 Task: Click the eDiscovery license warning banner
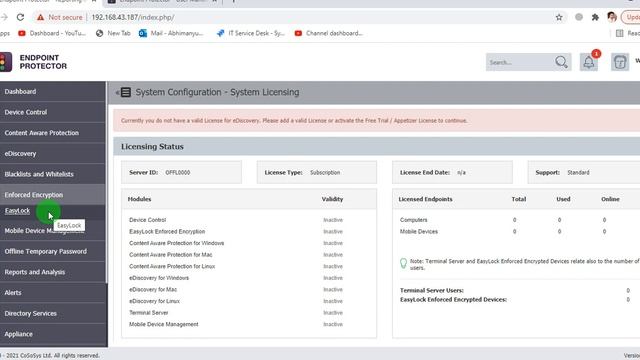376,120
